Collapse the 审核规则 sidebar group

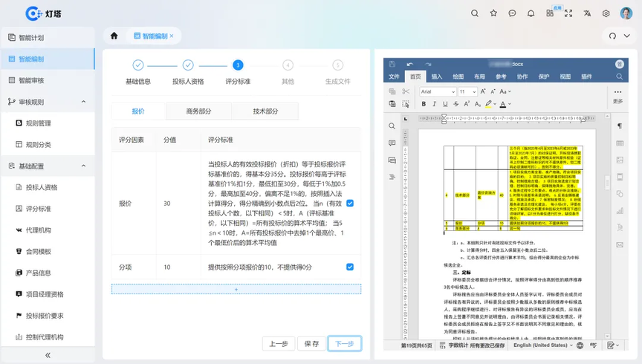coord(82,102)
